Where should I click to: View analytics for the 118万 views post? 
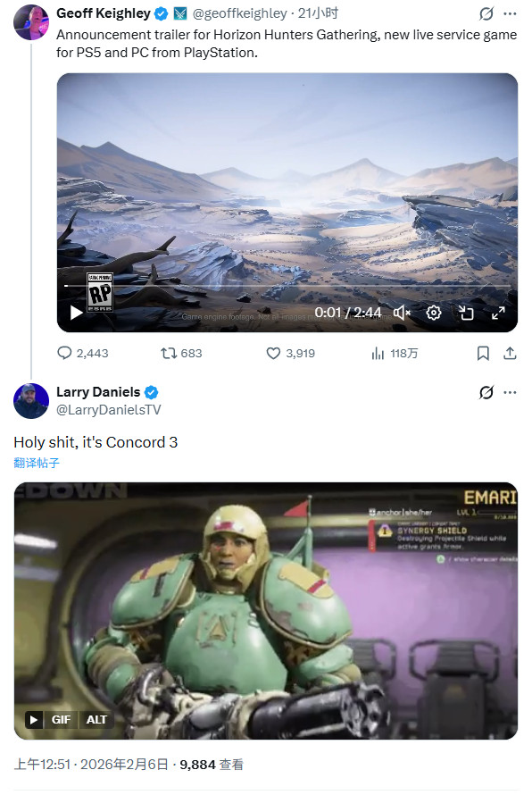395,353
